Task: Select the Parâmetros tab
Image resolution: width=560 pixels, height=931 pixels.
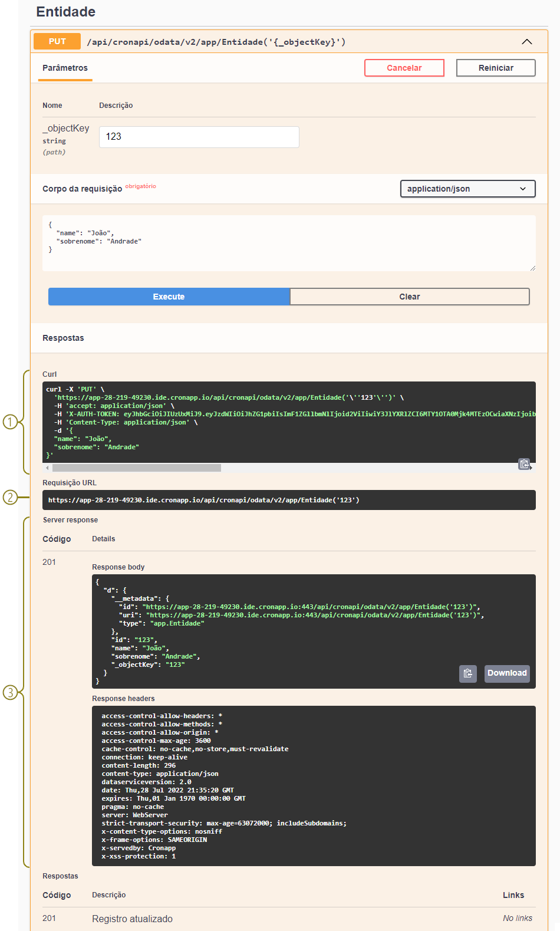Action: coord(65,68)
